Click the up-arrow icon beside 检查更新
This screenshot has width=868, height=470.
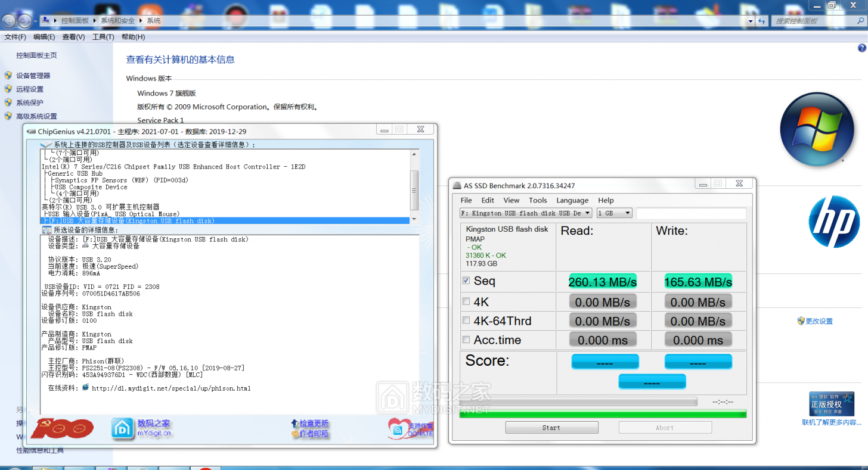pyautogui.click(x=294, y=424)
